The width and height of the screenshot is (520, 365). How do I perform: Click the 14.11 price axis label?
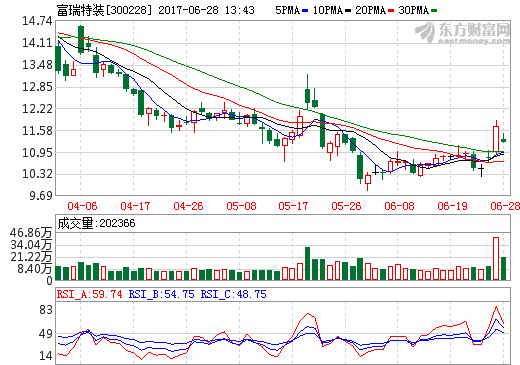coord(37,43)
